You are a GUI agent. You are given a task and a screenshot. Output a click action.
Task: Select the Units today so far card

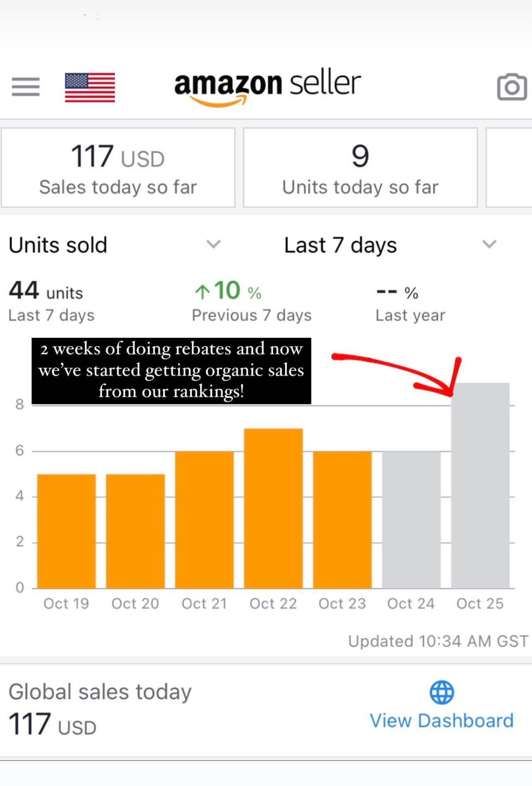(360, 168)
